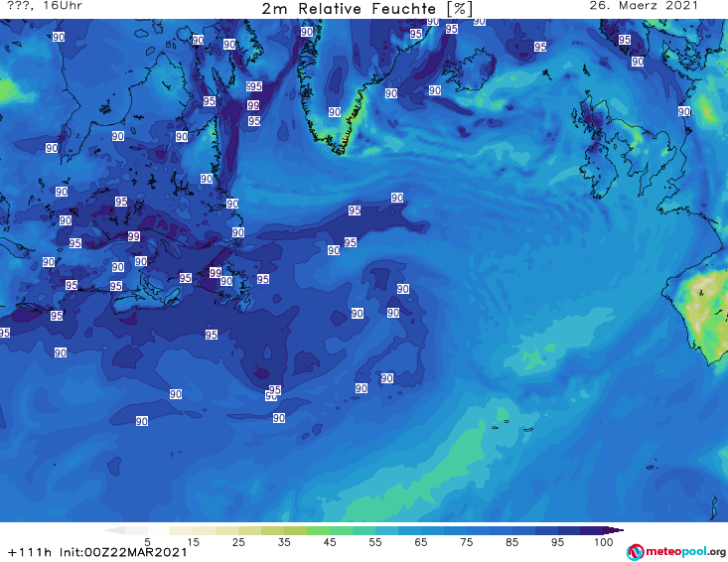Click the '995' contour label on the map

(254, 86)
